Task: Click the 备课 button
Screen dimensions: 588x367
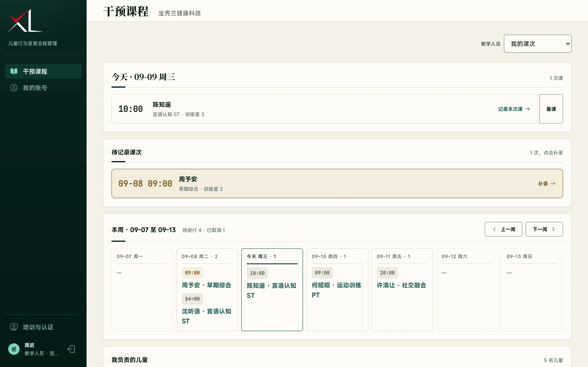Action: point(551,109)
